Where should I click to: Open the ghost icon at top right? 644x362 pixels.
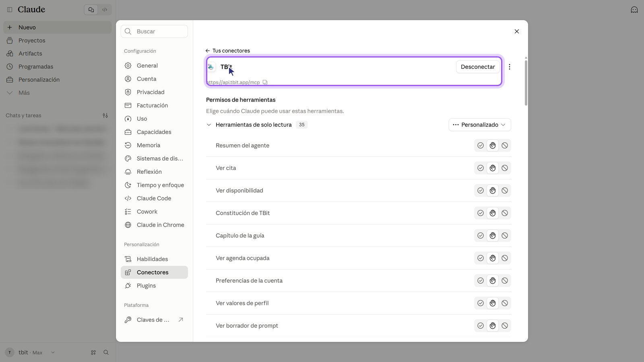coord(634,10)
